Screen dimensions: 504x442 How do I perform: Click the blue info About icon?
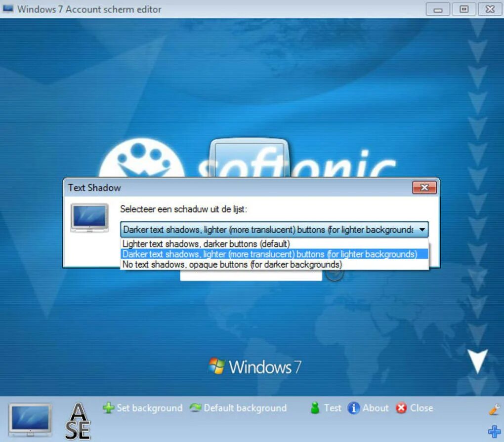[354, 408]
